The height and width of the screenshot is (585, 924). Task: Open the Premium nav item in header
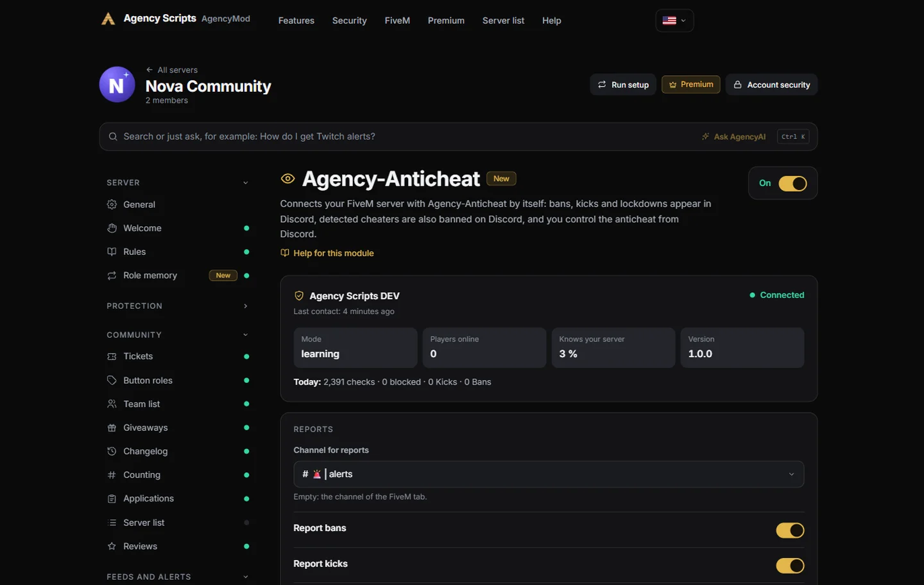446,21
